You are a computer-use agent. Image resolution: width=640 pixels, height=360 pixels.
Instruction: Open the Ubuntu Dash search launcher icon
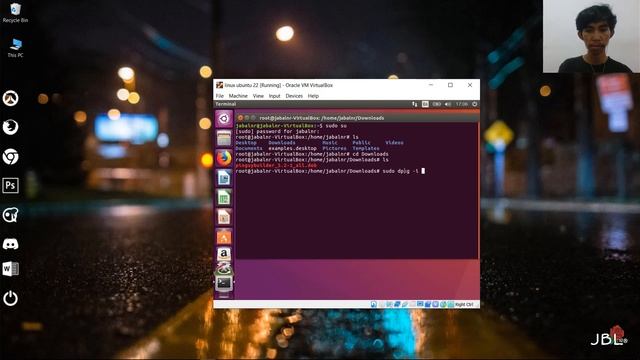(224, 119)
